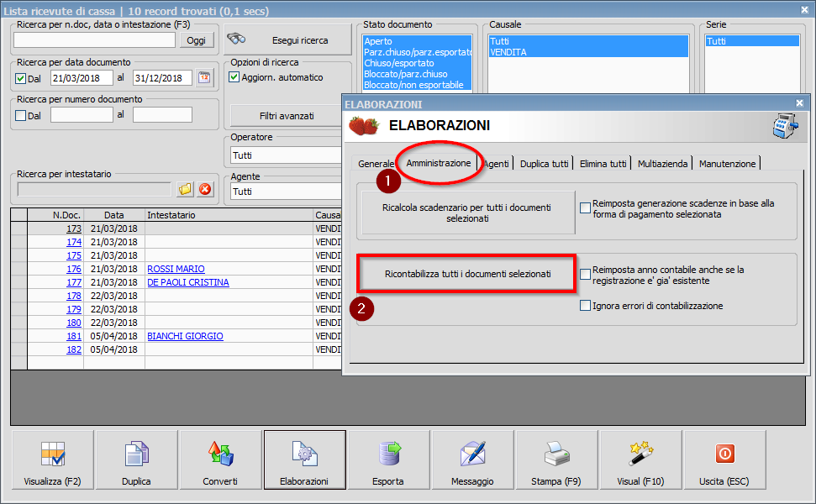The image size is (816, 504).
Task: Click the n.doc search input field
Action: (x=94, y=40)
